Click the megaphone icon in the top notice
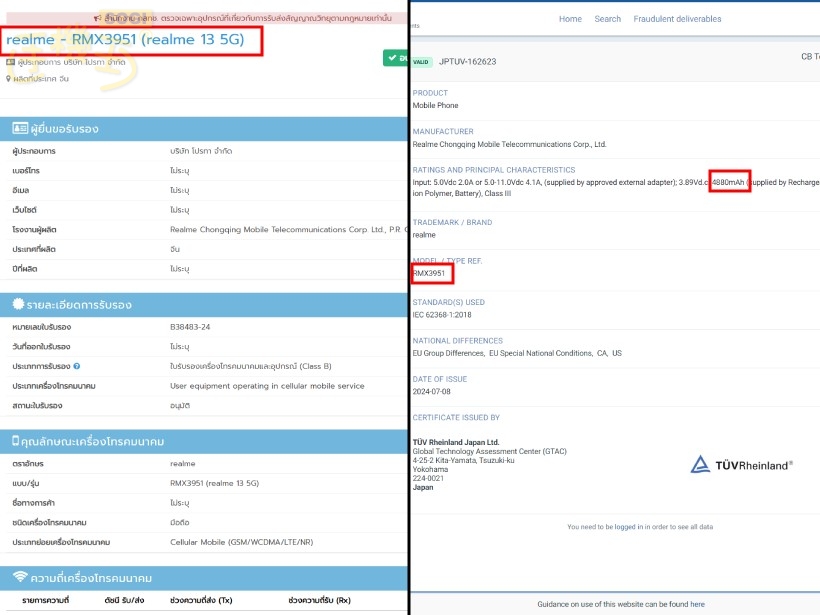Screen dimensions: 820x615 (x=97, y=18)
